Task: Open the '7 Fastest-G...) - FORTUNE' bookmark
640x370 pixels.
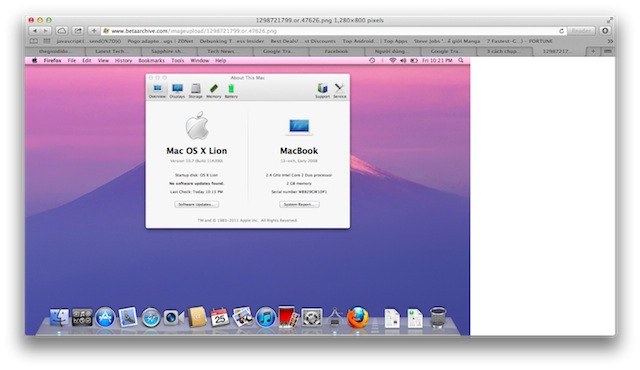Action: (x=520, y=41)
